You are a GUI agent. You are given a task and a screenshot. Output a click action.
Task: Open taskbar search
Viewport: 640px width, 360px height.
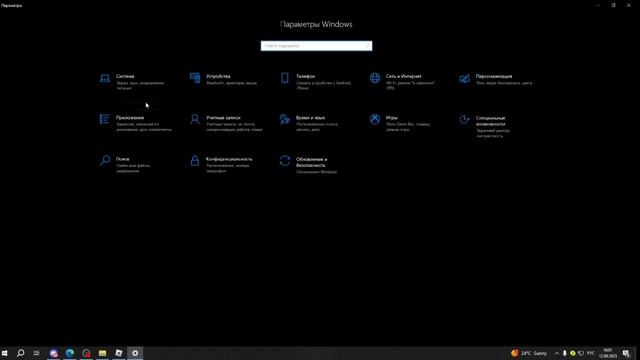20,353
